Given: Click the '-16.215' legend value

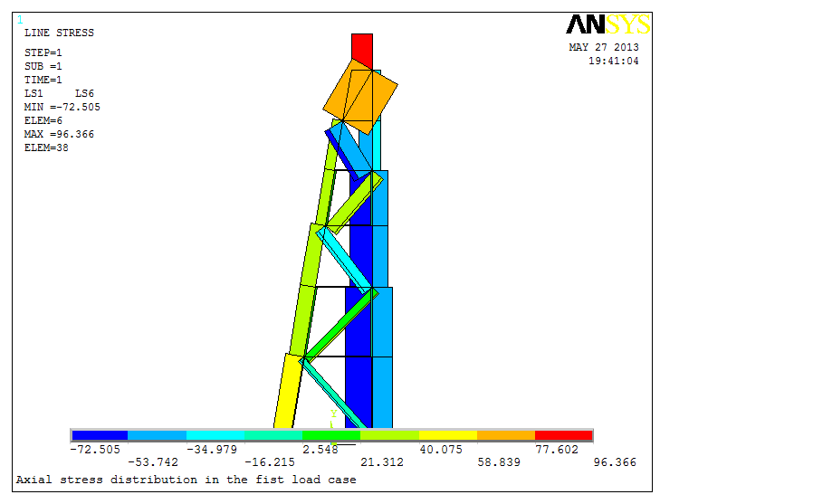Looking at the screenshot, I should pos(270,462).
